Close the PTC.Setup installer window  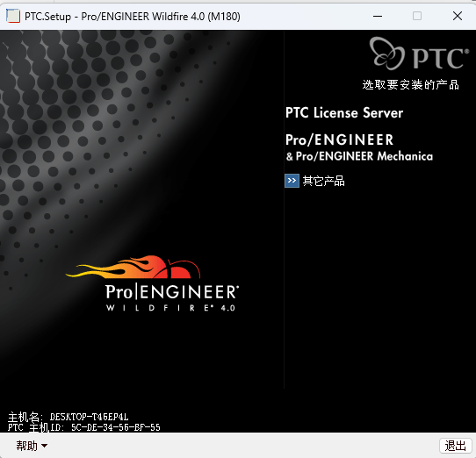point(458,16)
